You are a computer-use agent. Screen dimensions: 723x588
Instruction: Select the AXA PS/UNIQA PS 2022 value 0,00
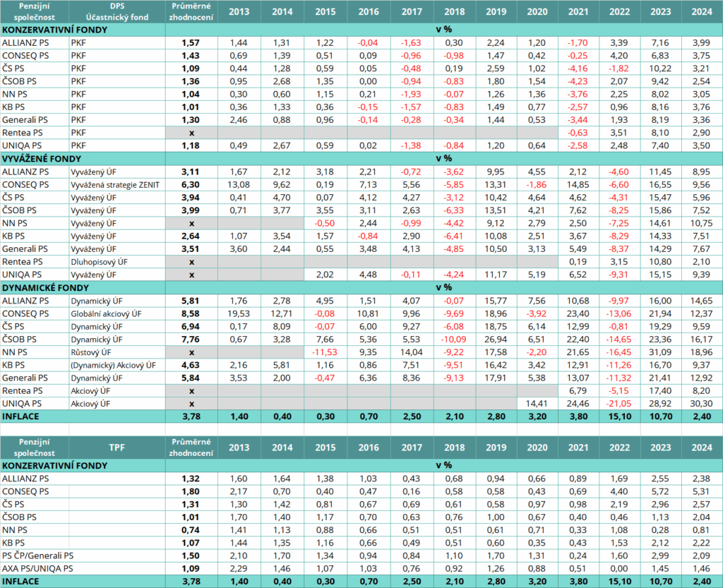[619, 569]
